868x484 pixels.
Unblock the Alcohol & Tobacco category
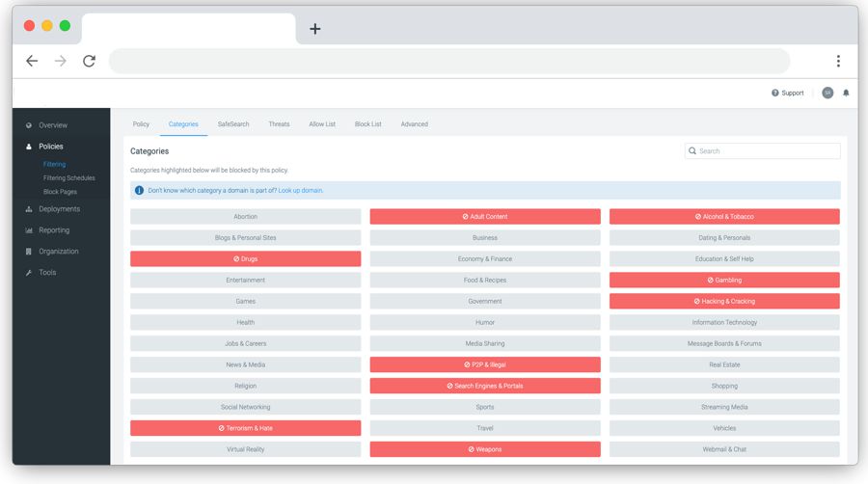coord(724,216)
